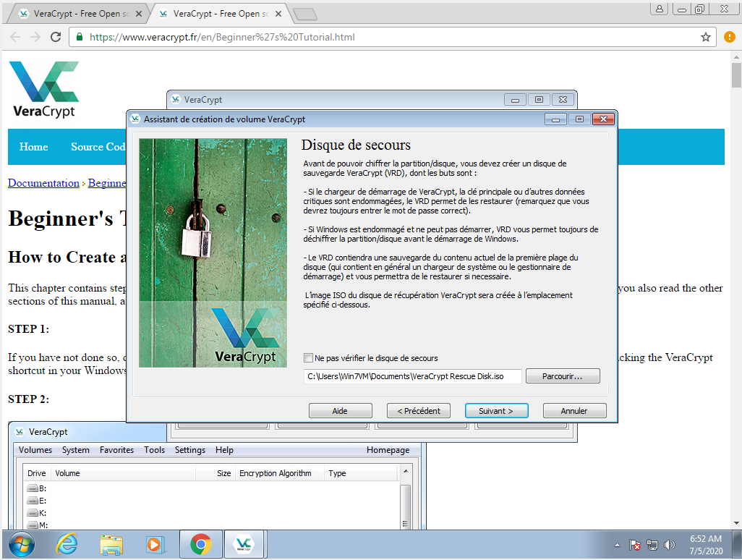Click the VeraCrypt logo on webpage
The height and width of the screenshot is (560, 742).
[x=43, y=89]
